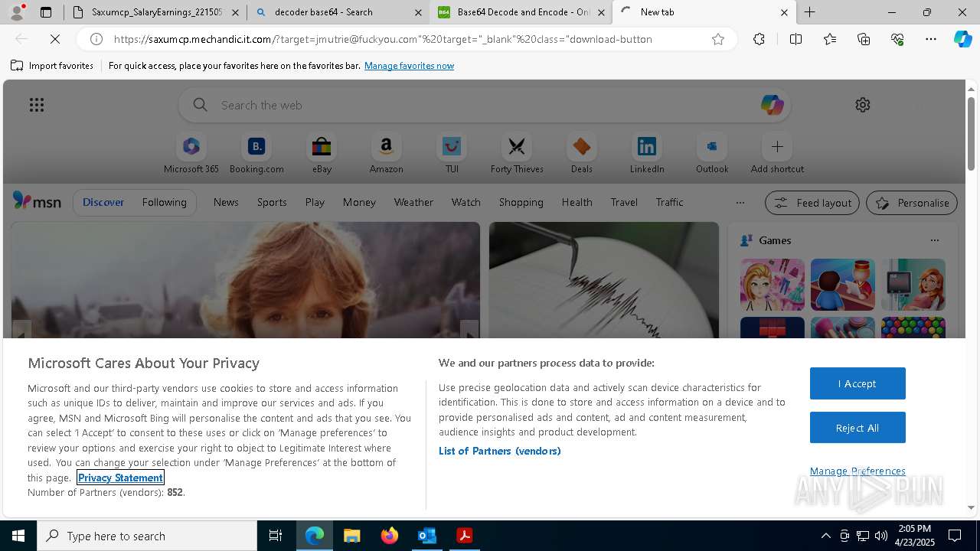Open the Windows Start menu

click(x=18, y=536)
